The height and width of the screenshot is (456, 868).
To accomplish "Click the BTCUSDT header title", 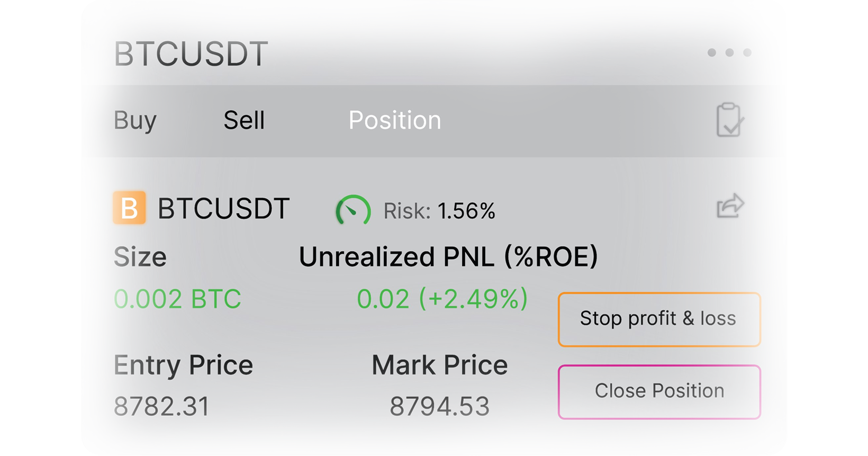I will pyautogui.click(x=191, y=53).
